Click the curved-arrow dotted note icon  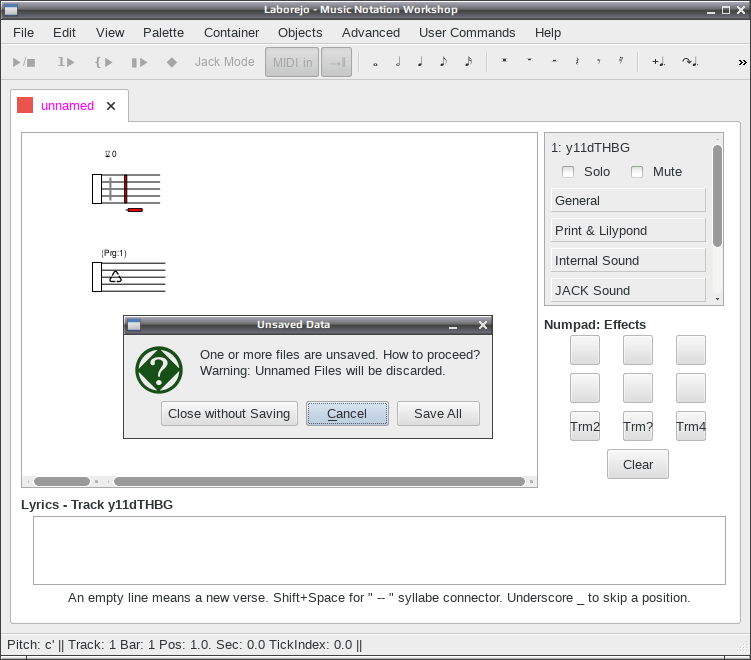coord(690,62)
